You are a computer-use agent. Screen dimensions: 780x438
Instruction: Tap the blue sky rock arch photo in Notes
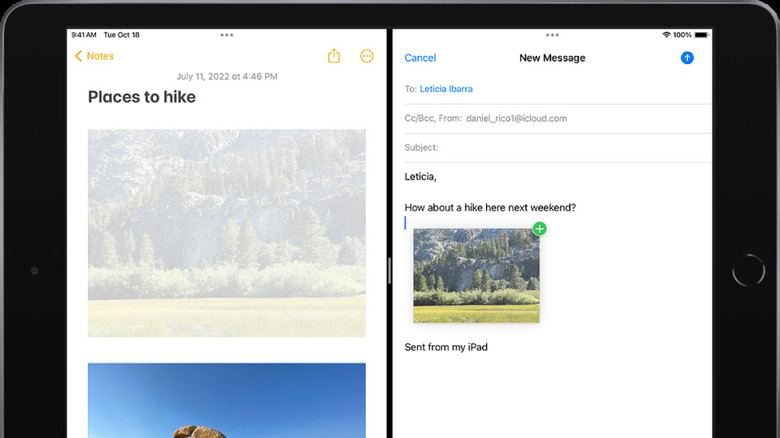coord(227,400)
